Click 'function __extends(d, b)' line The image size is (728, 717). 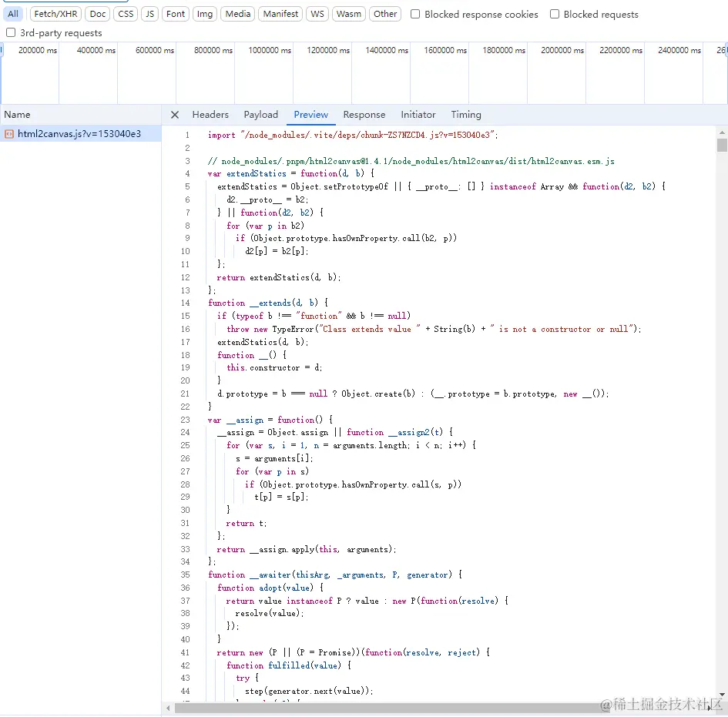coord(268,303)
